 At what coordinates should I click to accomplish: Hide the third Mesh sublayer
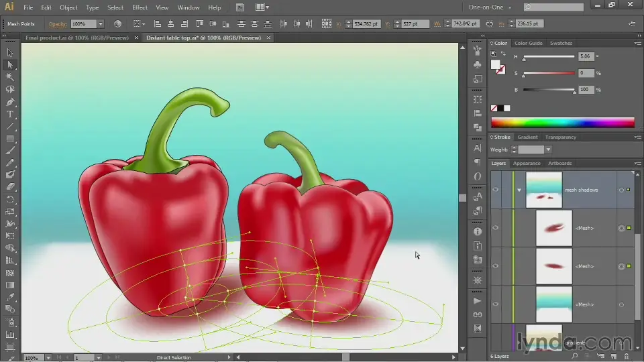(x=496, y=304)
